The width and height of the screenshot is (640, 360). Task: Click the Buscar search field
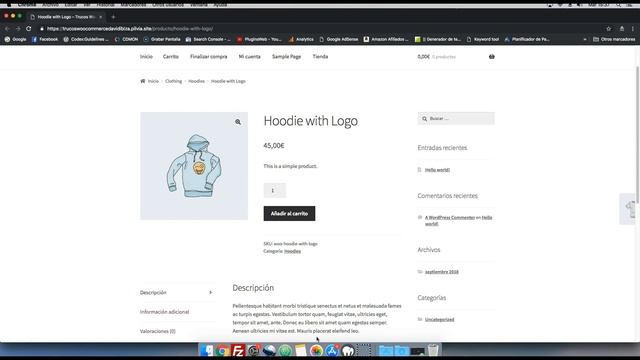(456, 118)
